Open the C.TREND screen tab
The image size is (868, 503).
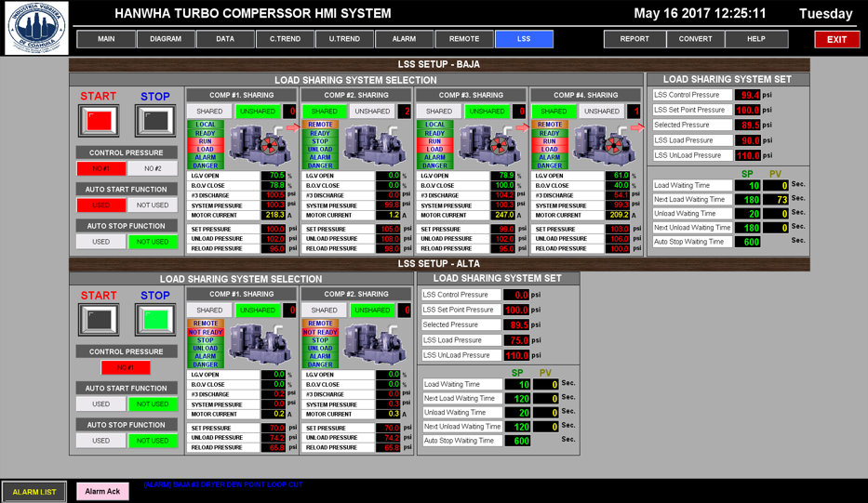[285, 39]
